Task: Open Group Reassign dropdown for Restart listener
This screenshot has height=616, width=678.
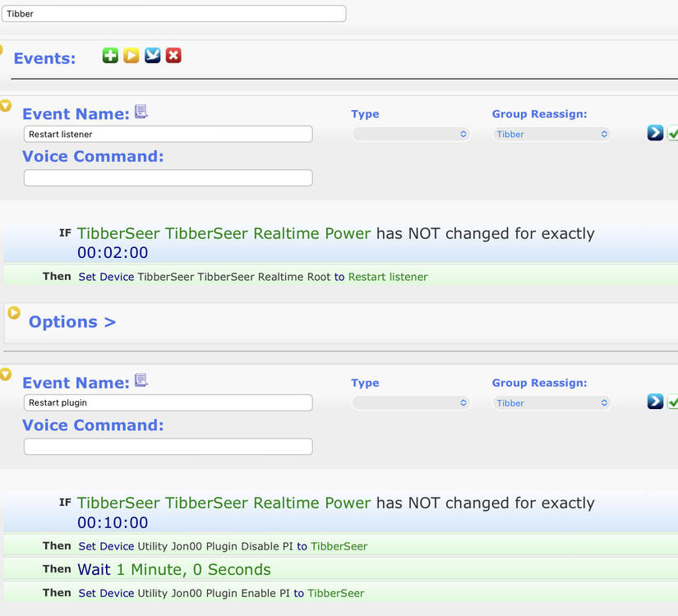Action: click(x=551, y=134)
